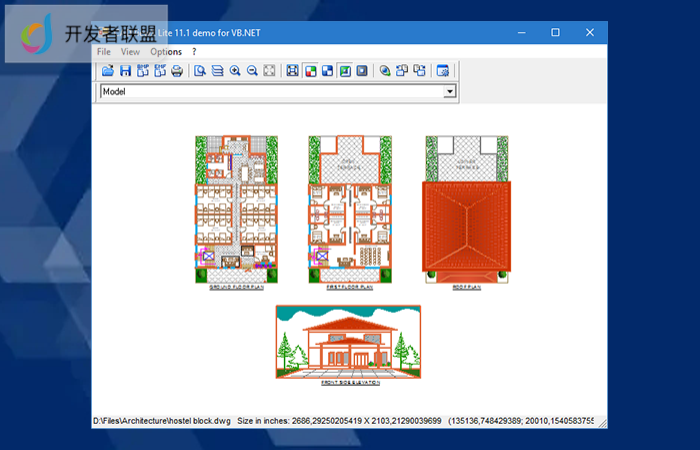The image size is (700, 450).
Task: Open the File menu
Action: click(x=104, y=51)
